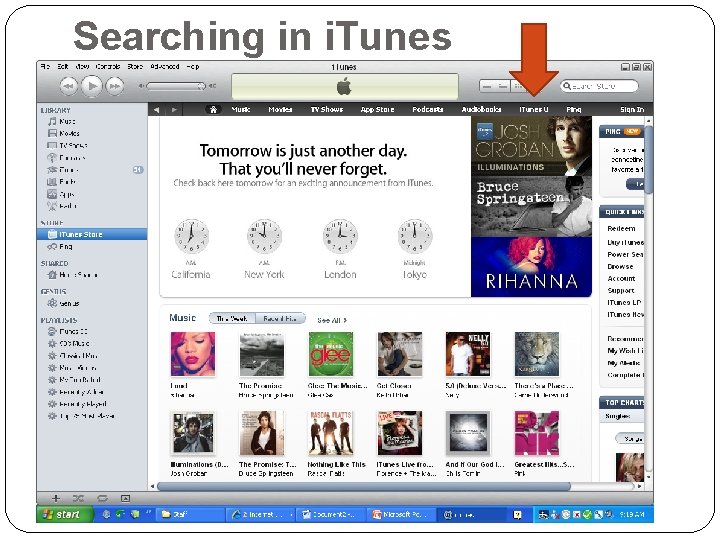Open the Store menu
Screen dimensions: 720x540
[135, 67]
